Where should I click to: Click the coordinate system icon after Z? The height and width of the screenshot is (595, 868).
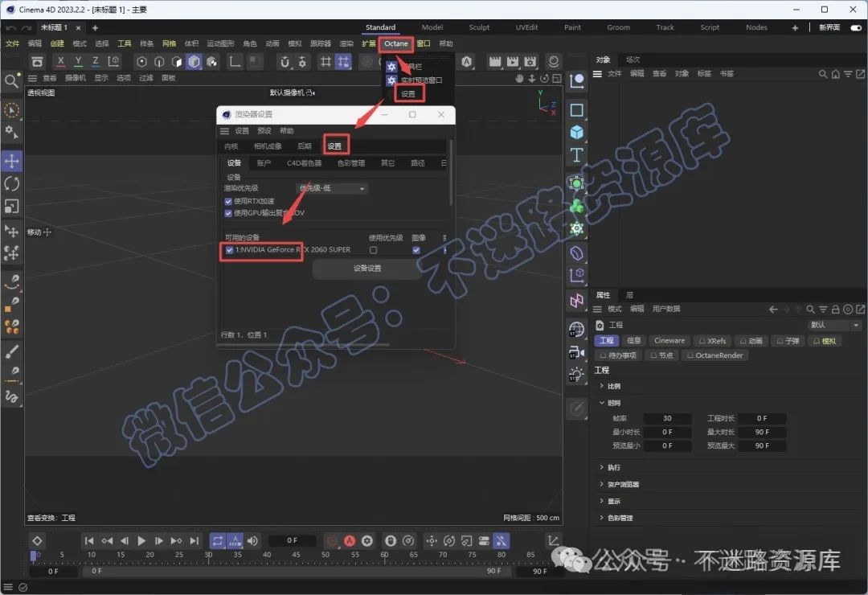pyautogui.click(x=113, y=61)
